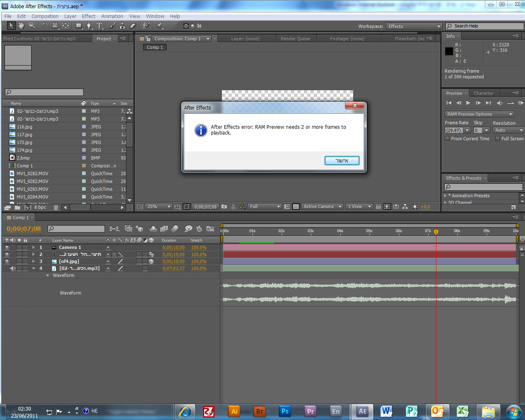Select the Rotation tool
Image resolution: width=525 pixels, height=420 pixels.
pos(45,26)
